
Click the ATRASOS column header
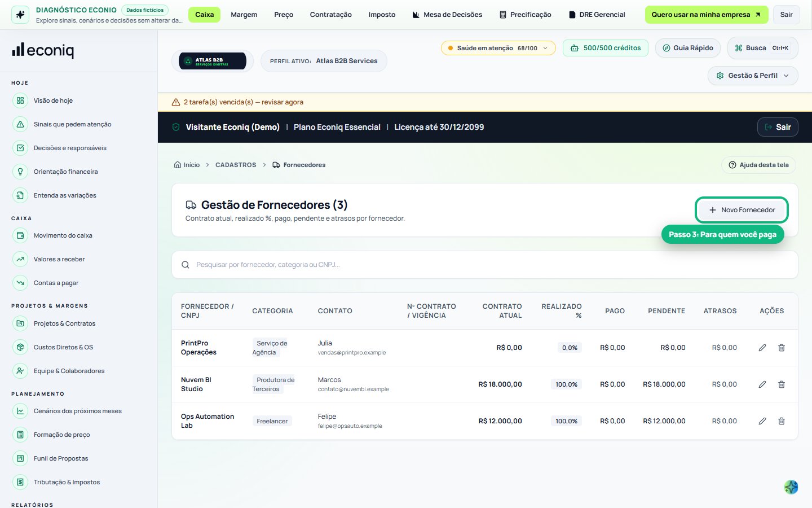pos(720,311)
